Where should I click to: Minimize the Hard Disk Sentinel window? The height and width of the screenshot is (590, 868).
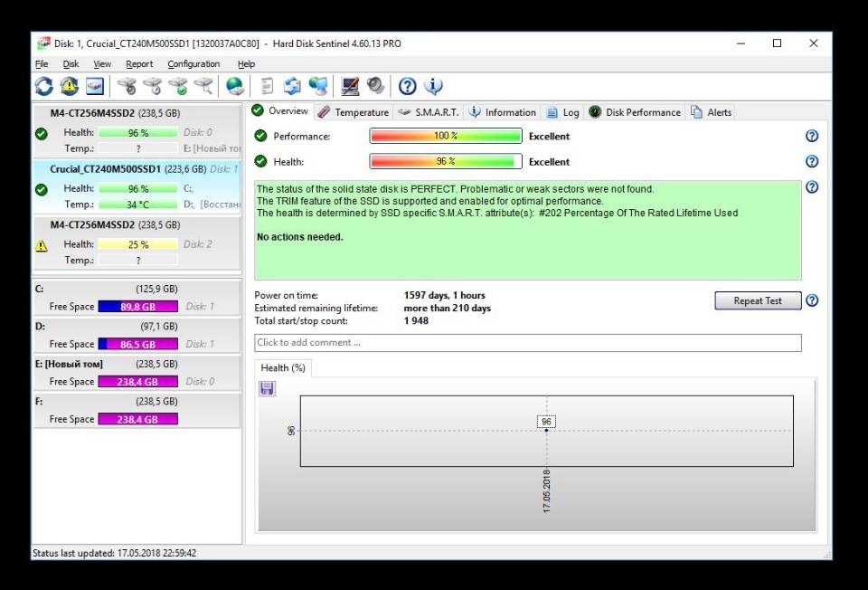pos(741,43)
